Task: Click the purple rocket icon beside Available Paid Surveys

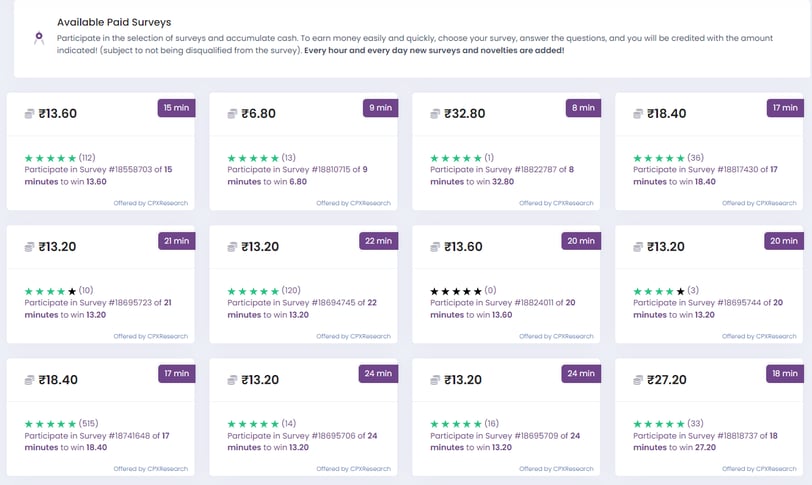Action: [x=39, y=38]
